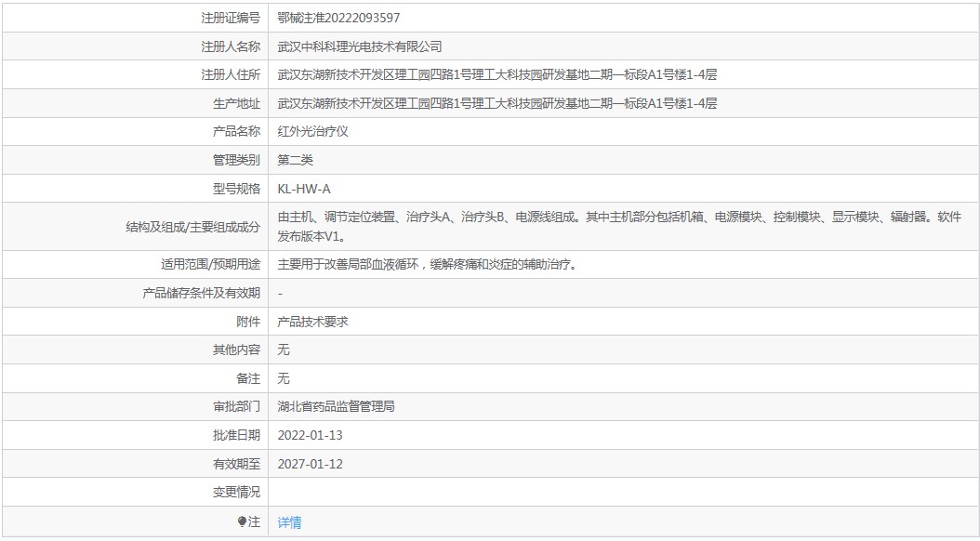Click the bulb icon beside 注 label
980x541 pixels.
[x=242, y=521]
